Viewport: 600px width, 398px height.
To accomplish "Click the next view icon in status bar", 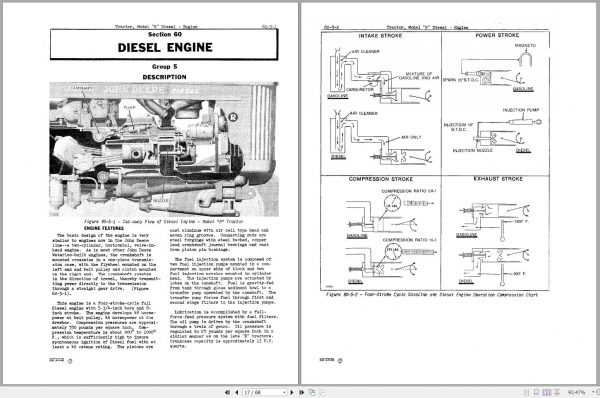I will 322,392.
